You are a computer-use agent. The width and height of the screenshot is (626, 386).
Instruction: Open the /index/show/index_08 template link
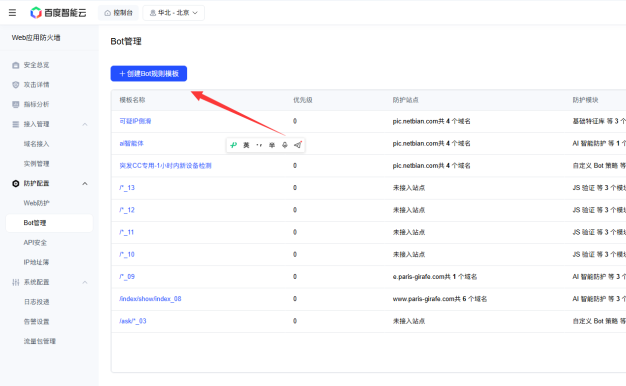point(150,299)
